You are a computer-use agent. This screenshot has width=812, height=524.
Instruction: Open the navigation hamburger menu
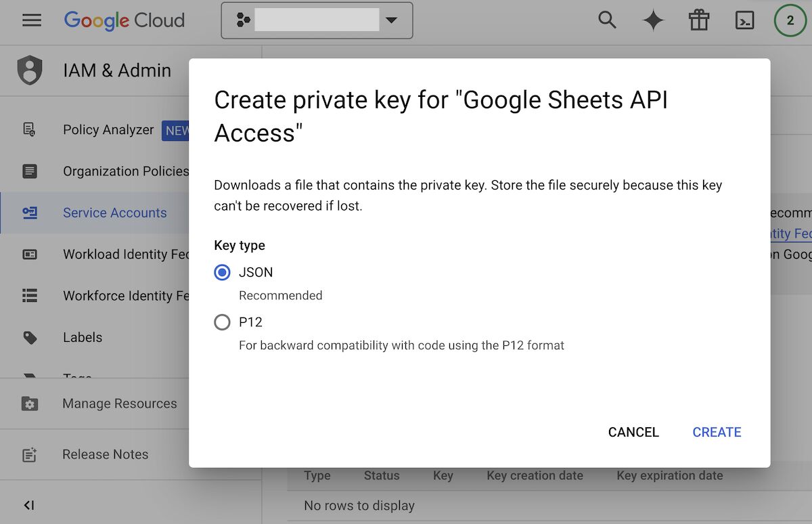[x=32, y=20]
